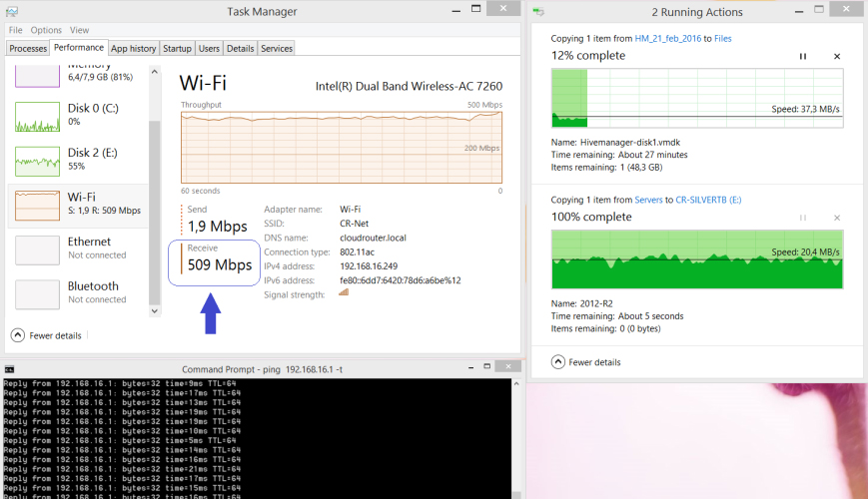The image size is (868, 499).
Task: Select the Ethernet entry in the sidebar
Action: click(x=78, y=249)
